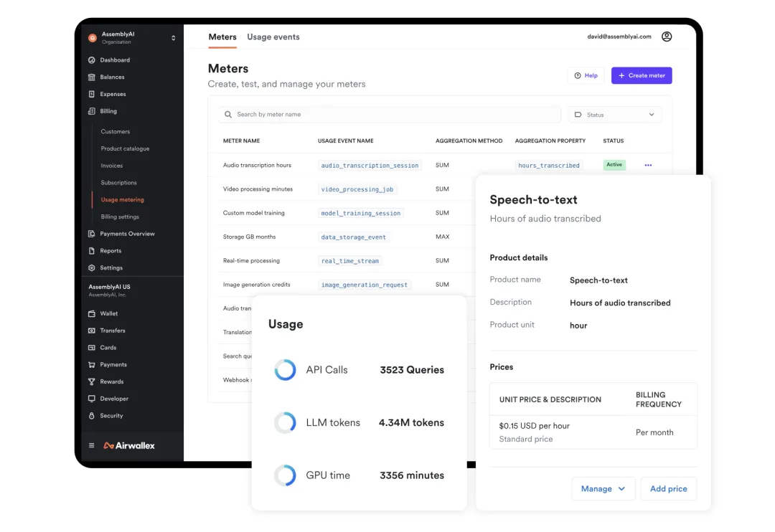Open the three-dot menu for Audio transcription hours
Image resolution: width=775 pixels, height=532 pixels.
tap(648, 166)
